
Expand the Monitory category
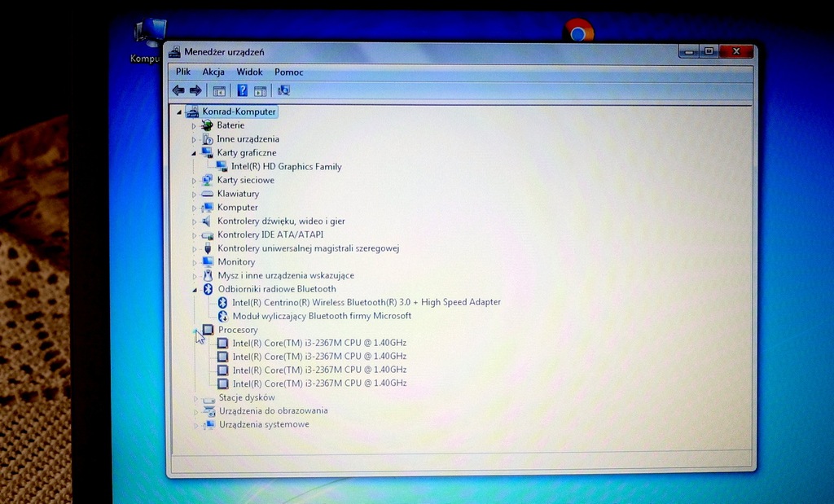(194, 263)
